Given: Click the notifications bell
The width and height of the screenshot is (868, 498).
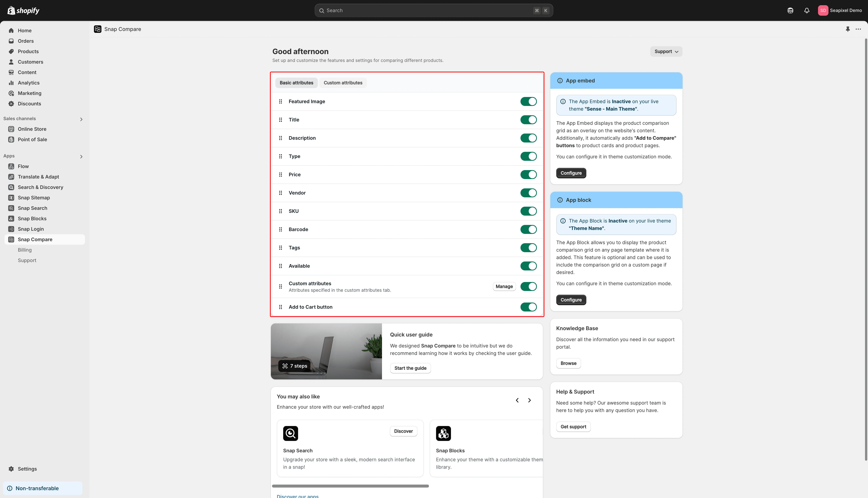Looking at the screenshot, I should coord(806,10).
